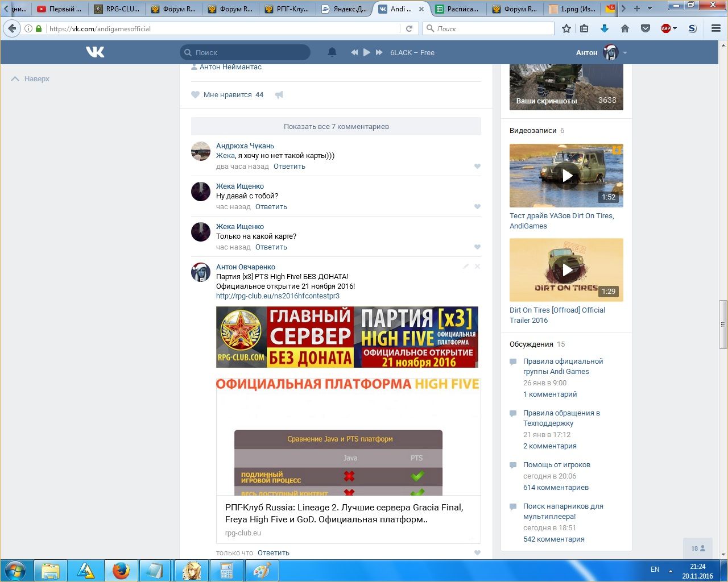
Task: Like the Только на какой карте comment
Action: tap(477, 247)
